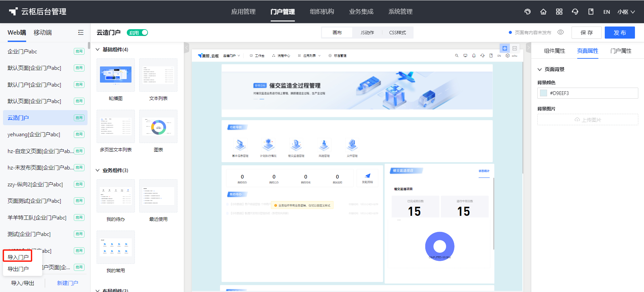
Task: Click 基本信息管理 icon in canvas
Action: [240, 145]
